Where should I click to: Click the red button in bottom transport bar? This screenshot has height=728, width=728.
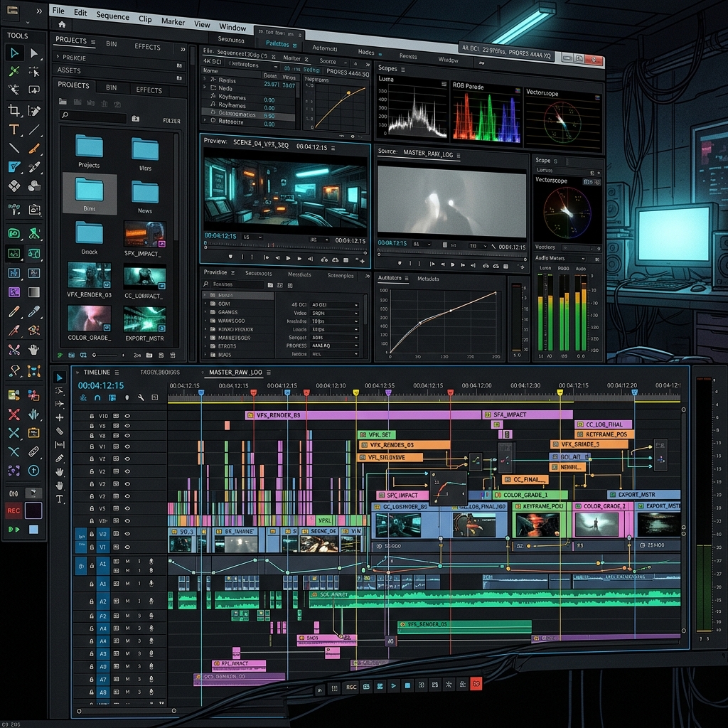(x=476, y=683)
